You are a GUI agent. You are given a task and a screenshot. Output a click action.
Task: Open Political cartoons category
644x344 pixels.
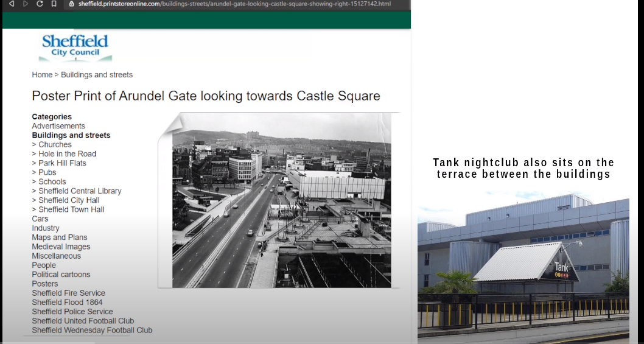(x=61, y=275)
